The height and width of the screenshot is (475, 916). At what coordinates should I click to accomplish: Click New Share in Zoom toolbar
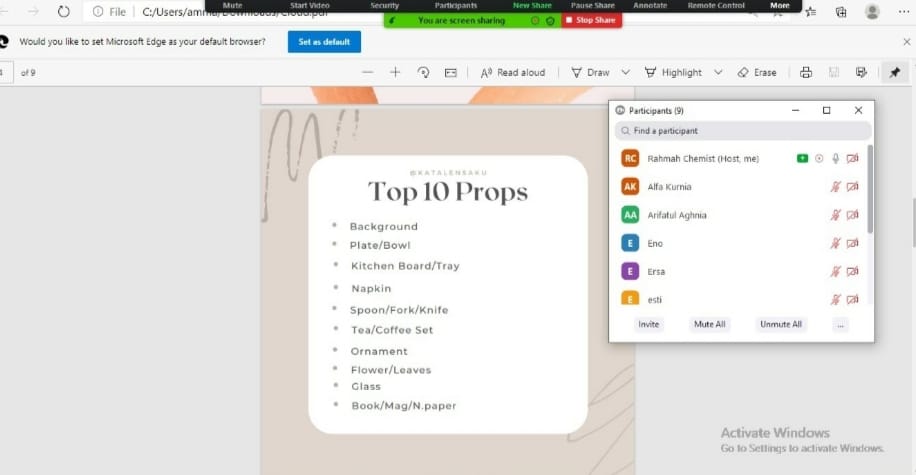532,5
